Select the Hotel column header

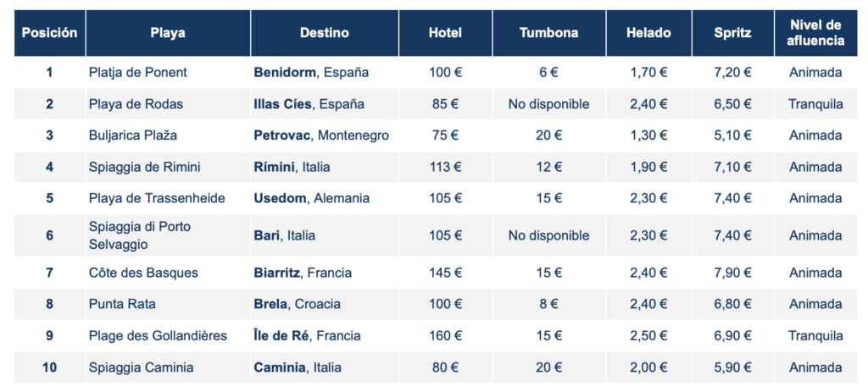445,33
